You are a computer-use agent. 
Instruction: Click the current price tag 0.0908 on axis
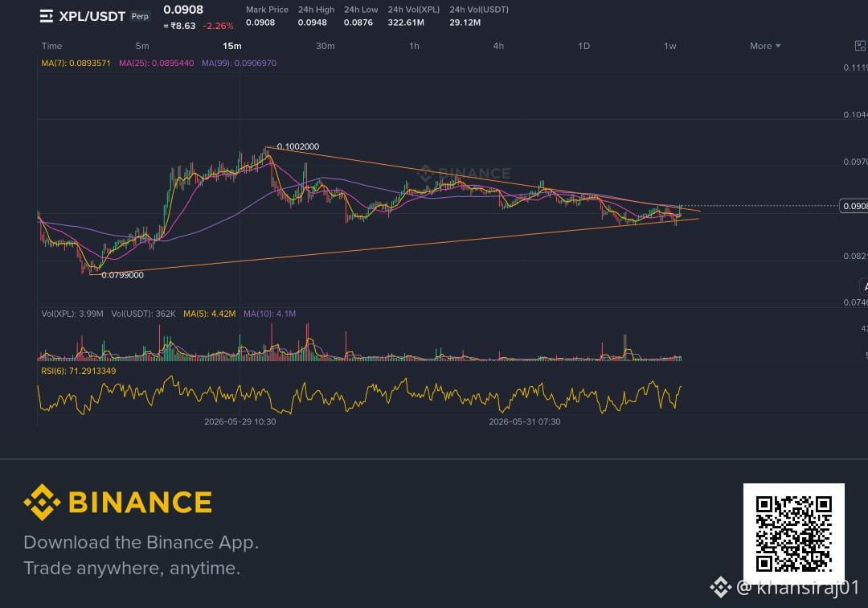[x=854, y=206]
